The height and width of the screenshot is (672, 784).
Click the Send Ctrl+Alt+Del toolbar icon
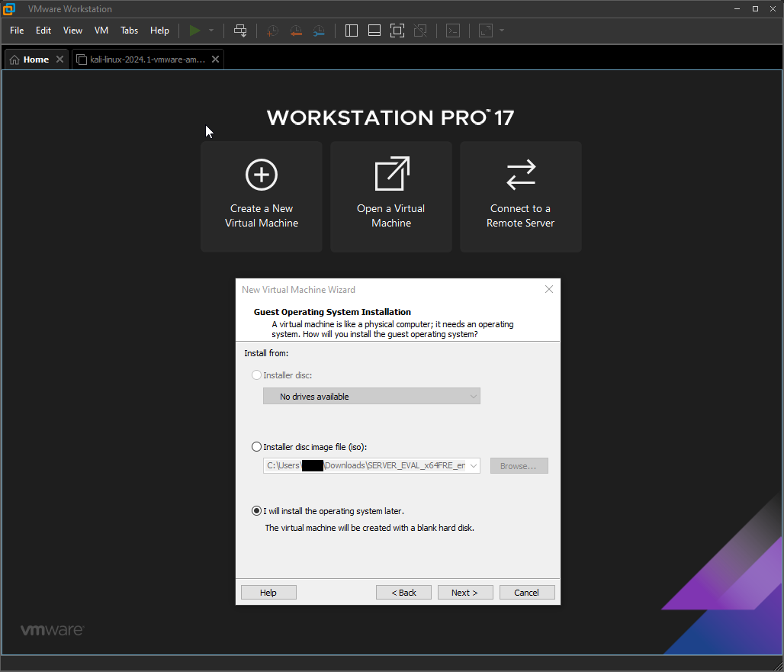(x=240, y=31)
